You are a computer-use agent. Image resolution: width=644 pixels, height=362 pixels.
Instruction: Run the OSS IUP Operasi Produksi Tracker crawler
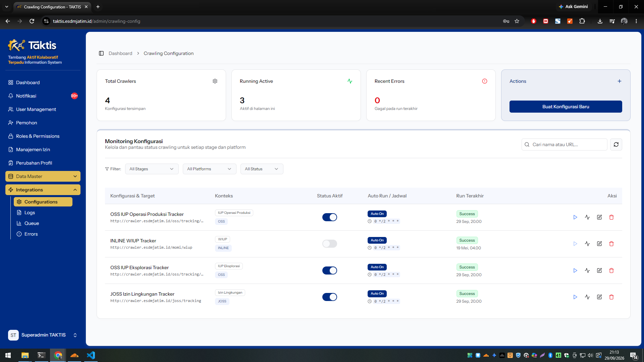(575, 217)
